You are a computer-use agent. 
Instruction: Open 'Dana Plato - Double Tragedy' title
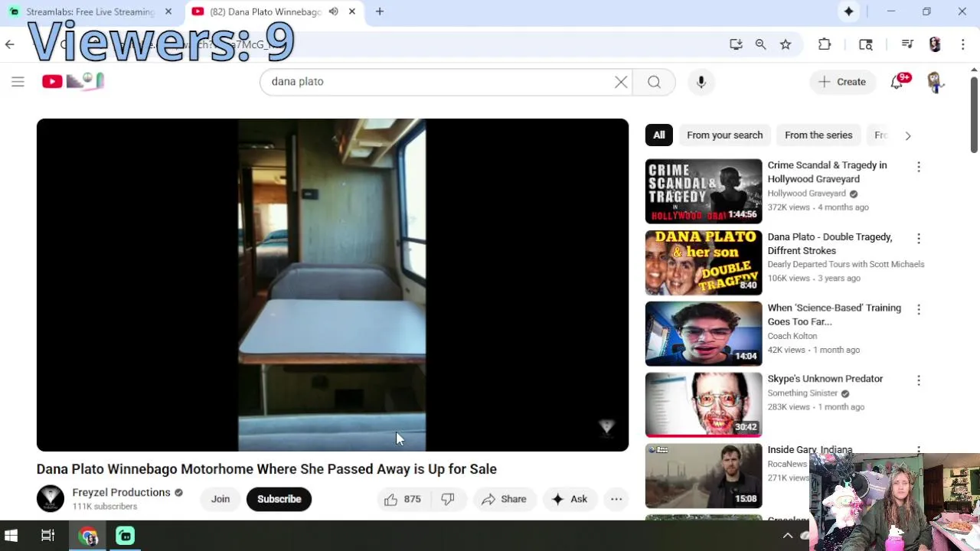(x=830, y=243)
